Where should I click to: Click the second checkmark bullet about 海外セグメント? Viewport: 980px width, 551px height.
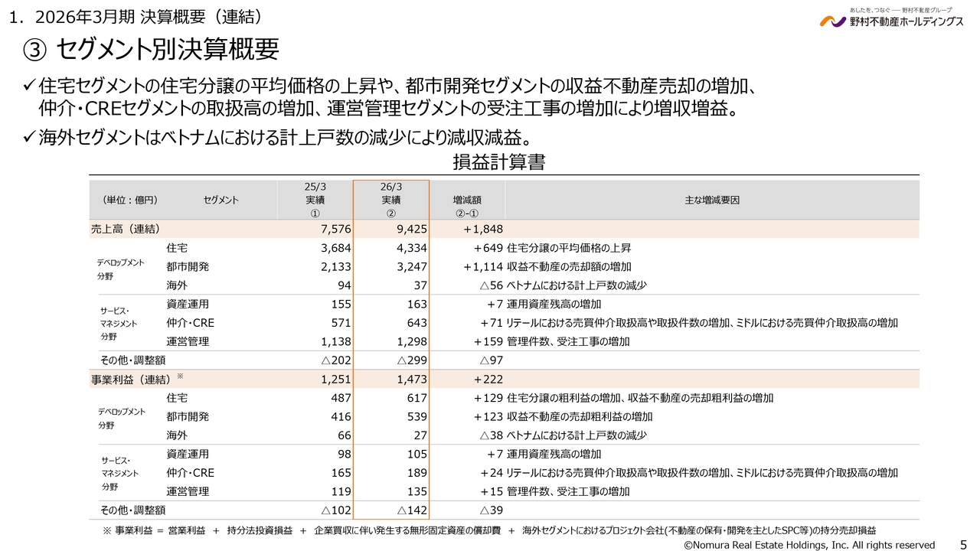[x=30, y=139]
